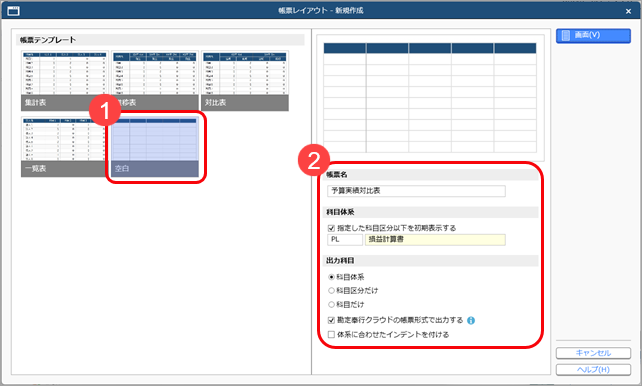Close the 帳票レイアウト dialog
This screenshot has width=642, height=386.
pyautogui.click(x=628, y=11)
